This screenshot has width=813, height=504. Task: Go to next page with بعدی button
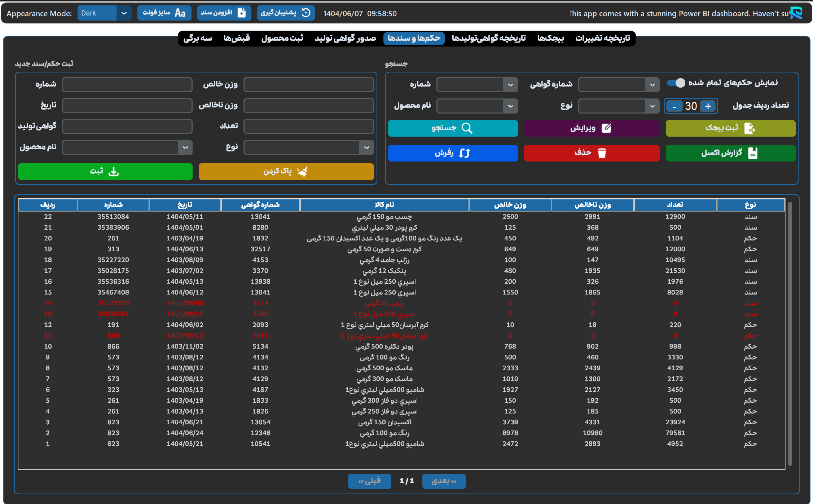pyautogui.click(x=444, y=481)
